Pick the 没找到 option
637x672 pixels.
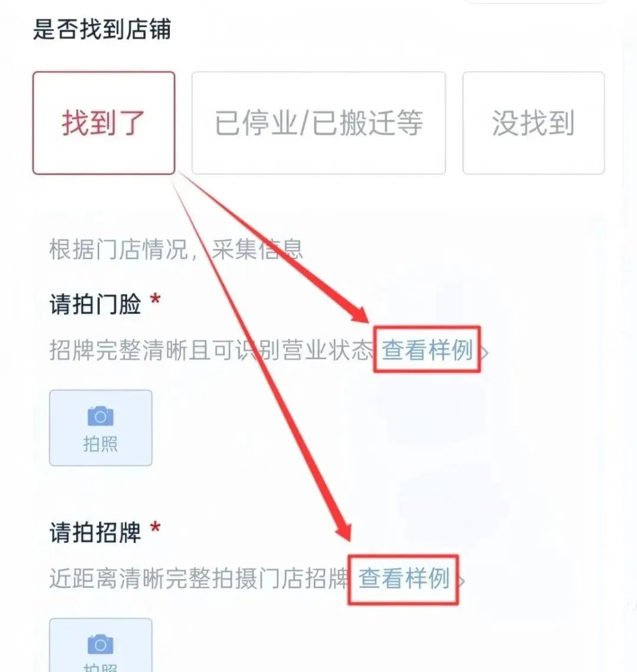point(533,123)
